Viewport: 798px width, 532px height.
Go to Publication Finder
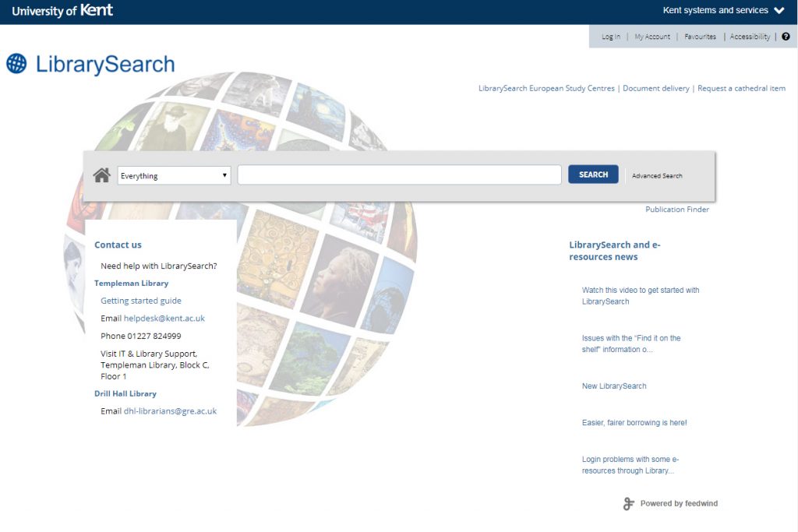(x=677, y=210)
